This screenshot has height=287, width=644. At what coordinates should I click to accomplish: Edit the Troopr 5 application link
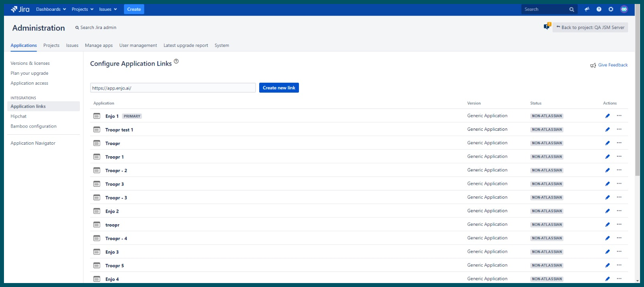pyautogui.click(x=607, y=265)
